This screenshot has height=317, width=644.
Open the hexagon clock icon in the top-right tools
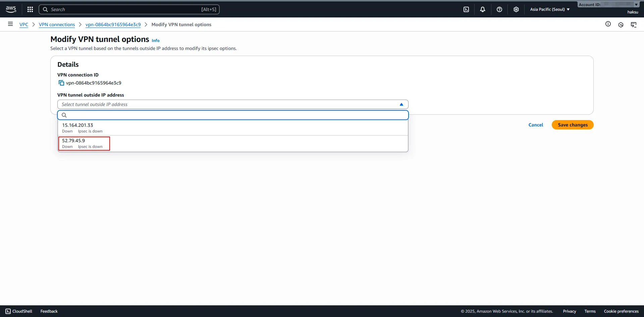click(x=621, y=24)
